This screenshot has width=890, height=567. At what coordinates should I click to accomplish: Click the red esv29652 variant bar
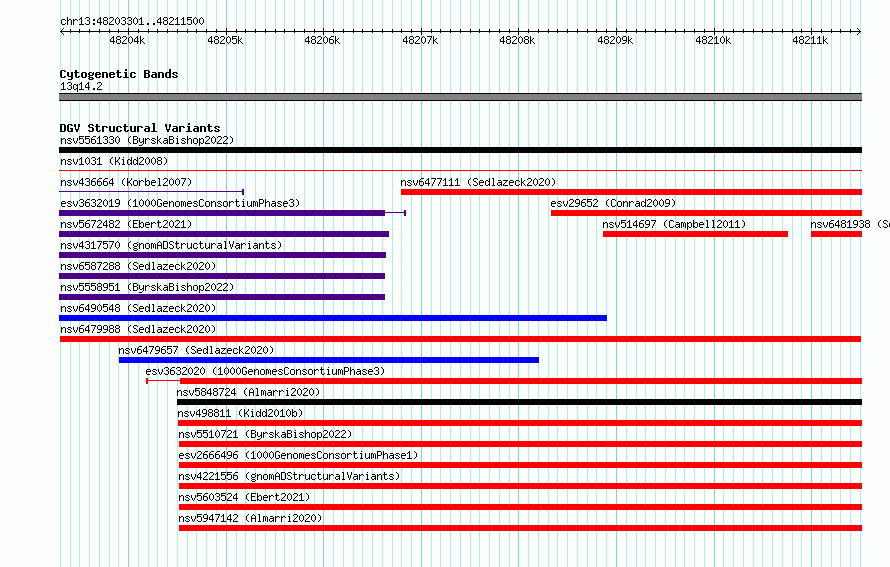706,213
